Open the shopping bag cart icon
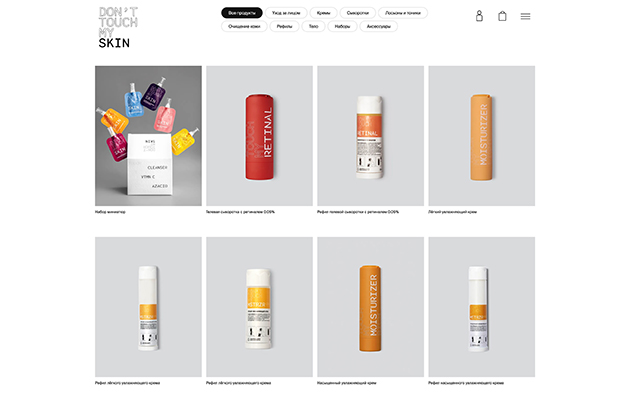 502,16
